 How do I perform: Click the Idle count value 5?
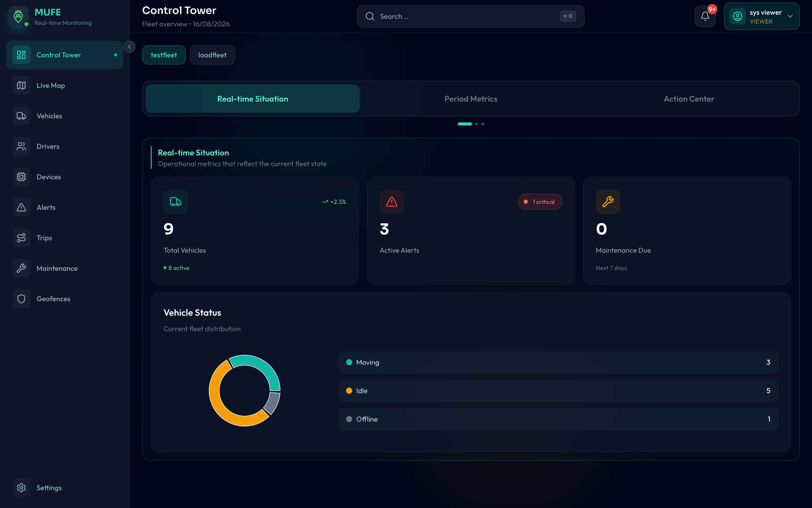coord(768,391)
